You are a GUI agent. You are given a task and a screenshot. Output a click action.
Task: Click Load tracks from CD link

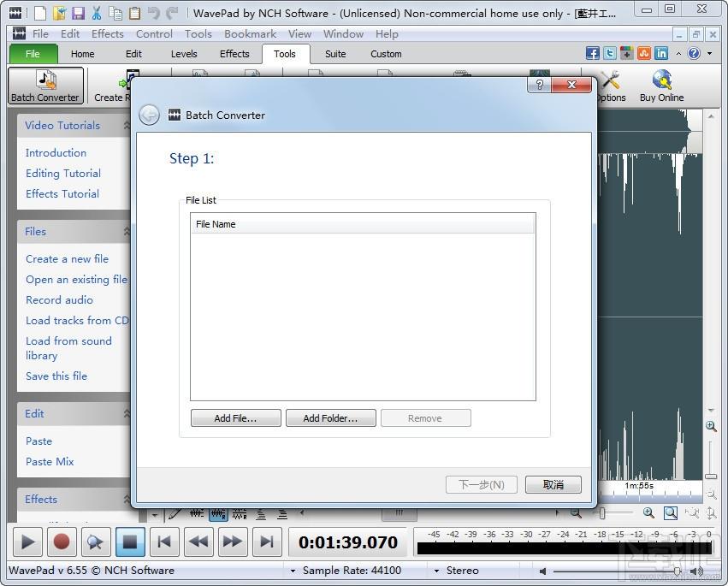pyautogui.click(x=77, y=321)
